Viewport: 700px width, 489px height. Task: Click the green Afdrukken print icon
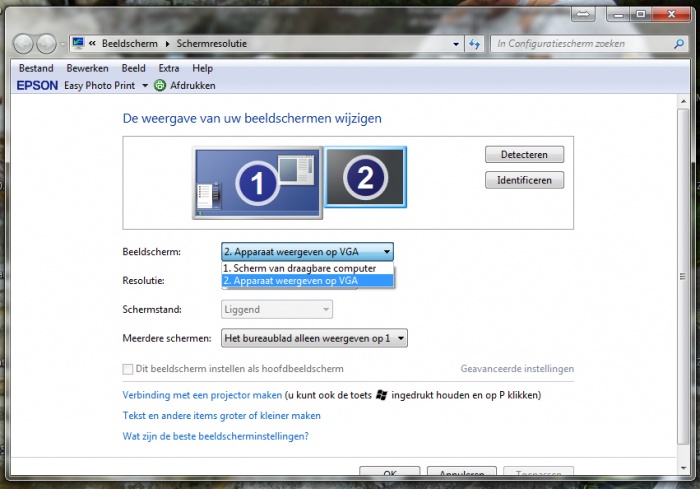point(160,85)
